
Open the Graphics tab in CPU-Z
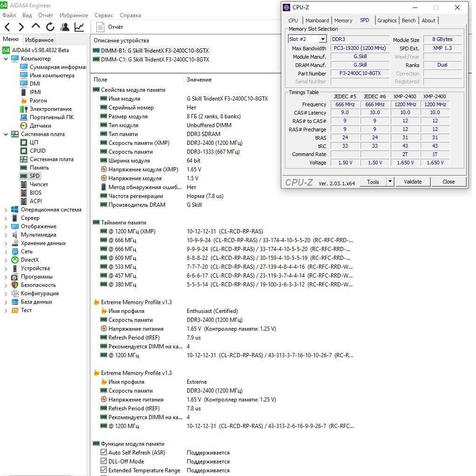click(387, 20)
